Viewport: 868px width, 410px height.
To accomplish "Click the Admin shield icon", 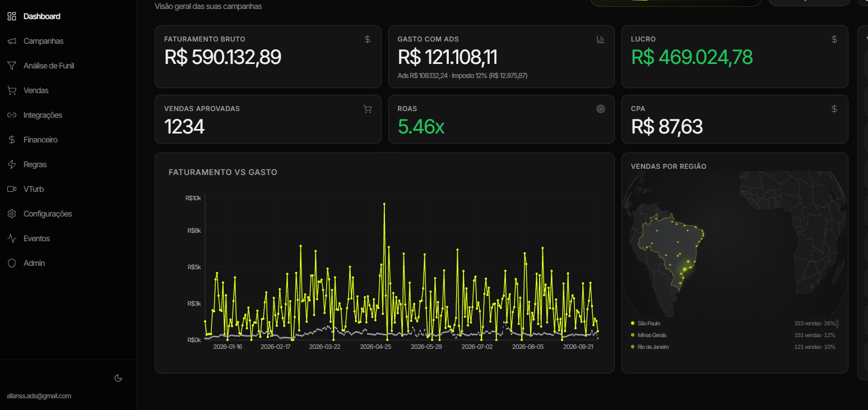I will [x=12, y=263].
